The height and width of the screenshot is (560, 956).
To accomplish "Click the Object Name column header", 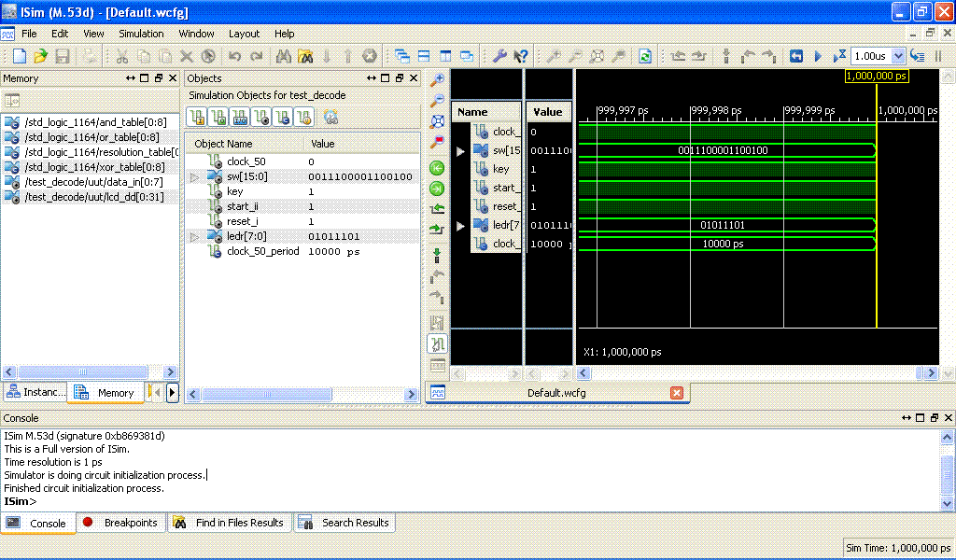I will [224, 144].
